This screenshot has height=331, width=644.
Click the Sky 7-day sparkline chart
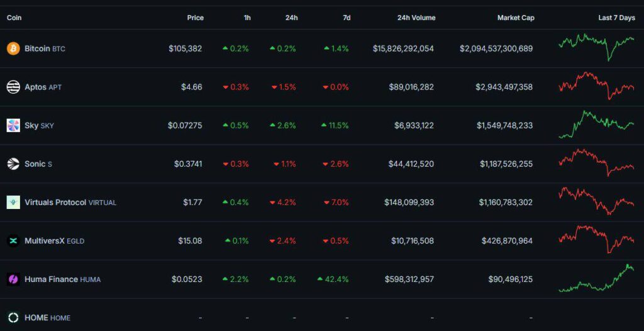pyautogui.click(x=596, y=124)
